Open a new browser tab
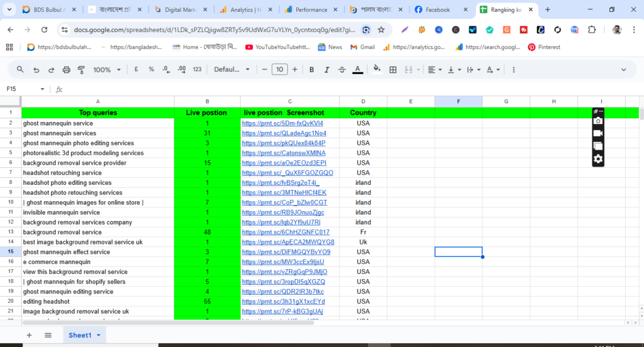The width and height of the screenshot is (644, 347). click(x=548, y=9)
